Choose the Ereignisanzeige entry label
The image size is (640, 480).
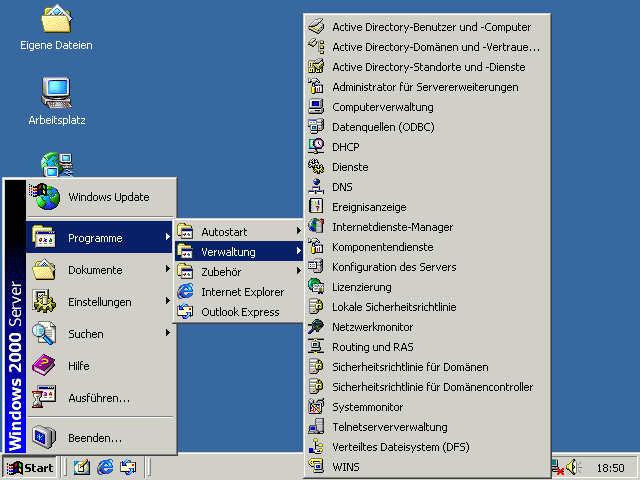[369, 207]
